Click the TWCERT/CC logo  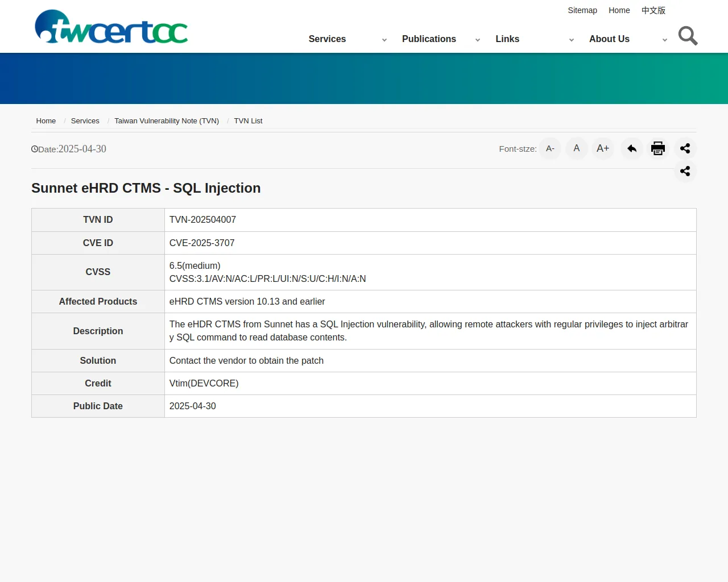(x=111, y=27)
